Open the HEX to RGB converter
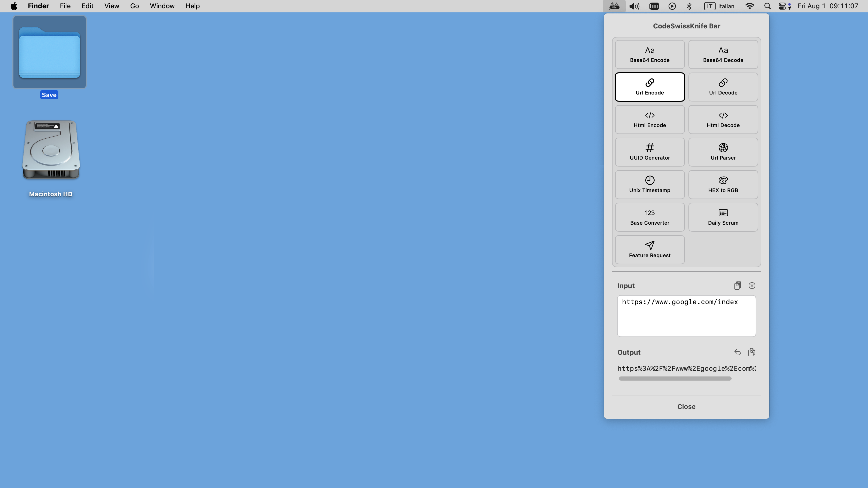This screenshot has height=488, width=868. (x=723, y=185)
